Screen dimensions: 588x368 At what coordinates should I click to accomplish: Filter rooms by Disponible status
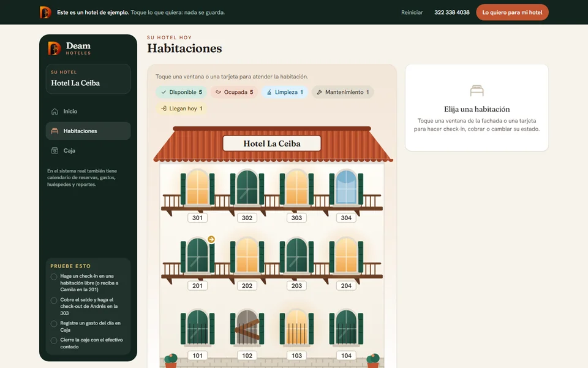click(181, 93)
